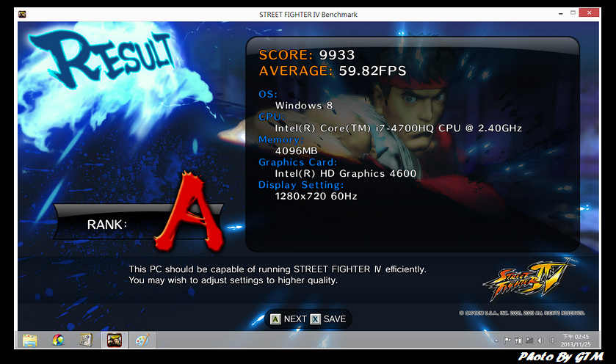
Task: Open the colorful globe browser taskbar icon
Action: coord(58,340)
